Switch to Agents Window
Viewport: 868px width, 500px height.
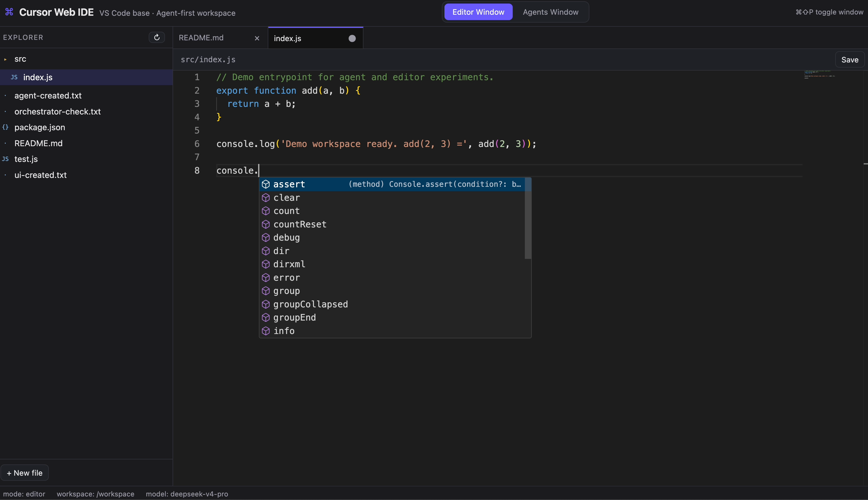point(550,12)
